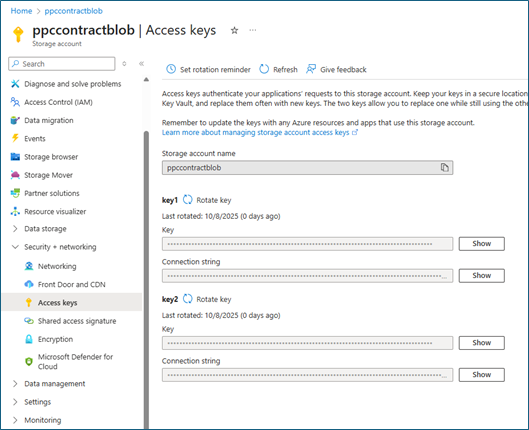
Task: Open Microsoft Defender for Cloud
Action: click(76, 362)
